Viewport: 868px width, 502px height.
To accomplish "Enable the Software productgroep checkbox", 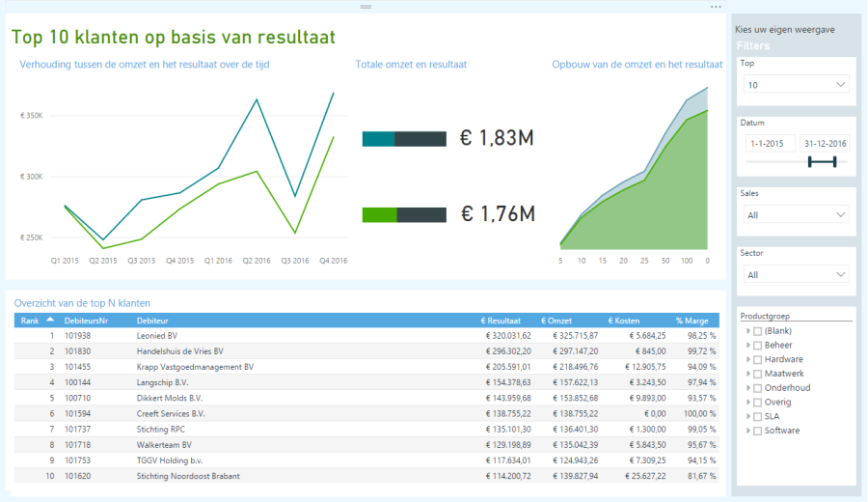I will [x=758, y=431].
